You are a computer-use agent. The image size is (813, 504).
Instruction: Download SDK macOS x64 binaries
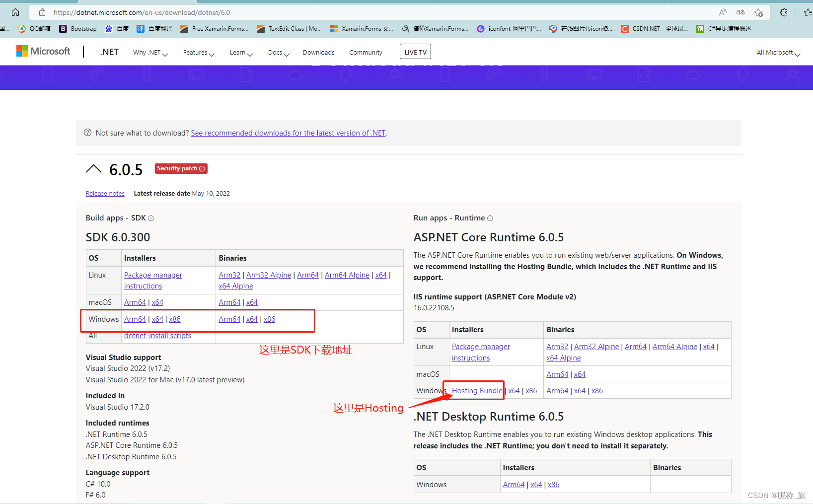[x=252, y=302]
